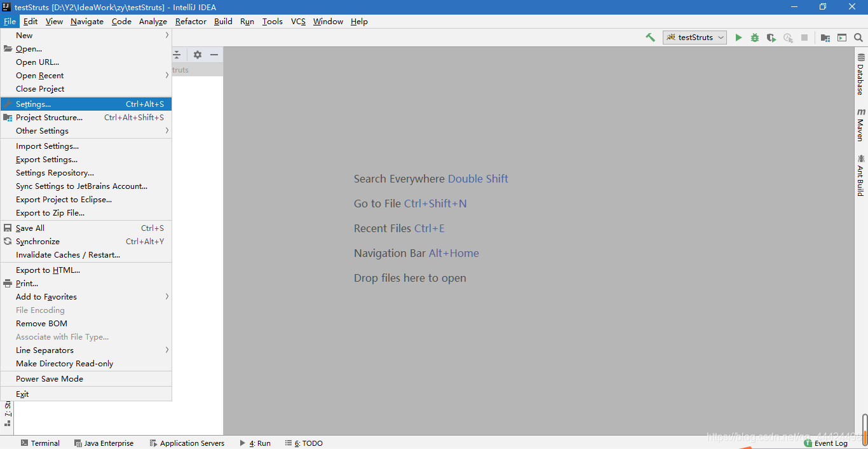Click the project panel gear settings icon
Screen dimensions: 868x449
pyautogui.click(x=198, y=55)
